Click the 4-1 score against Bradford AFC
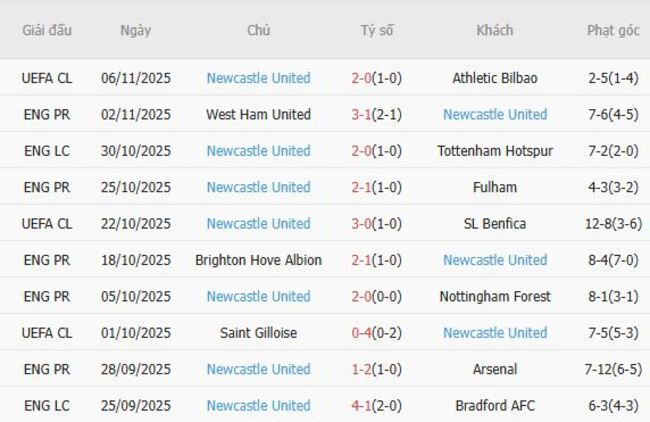 click(x=361, y=405)
